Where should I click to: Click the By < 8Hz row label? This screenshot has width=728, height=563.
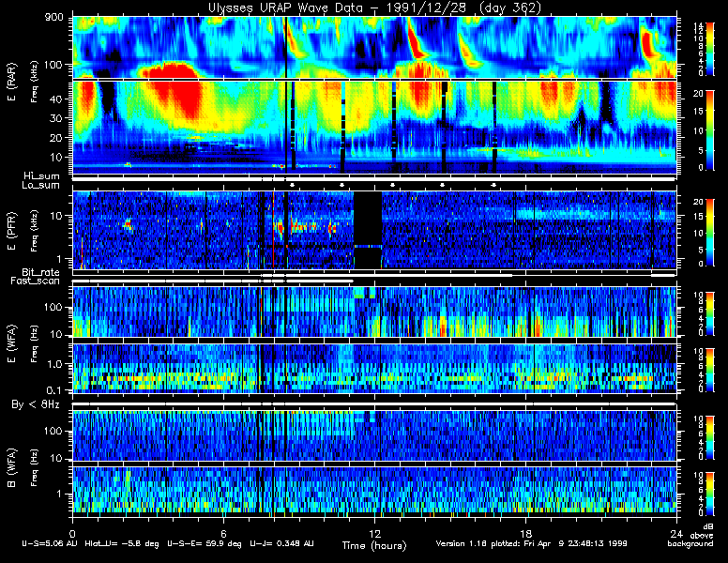[x=36, y=404]
